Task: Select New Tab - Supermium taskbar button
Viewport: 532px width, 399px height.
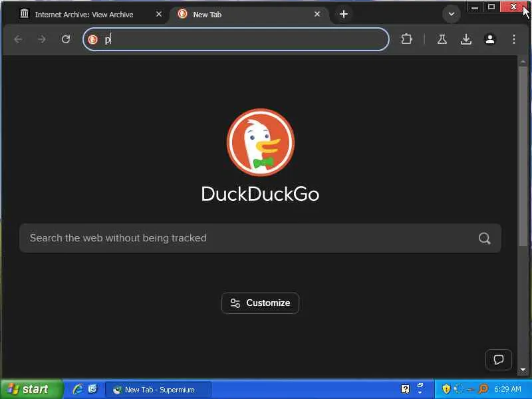Action: (158, 390)
